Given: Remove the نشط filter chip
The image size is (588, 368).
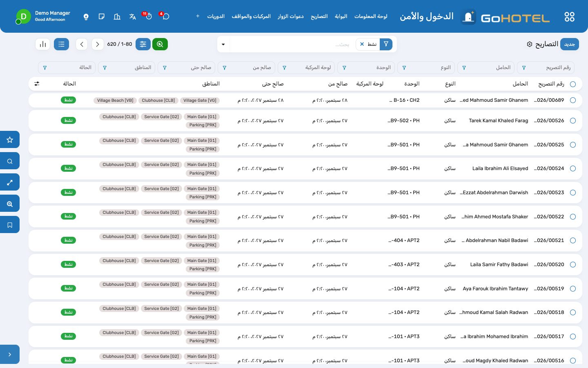Looking at the screenshot, I should click(x=362, y=44).
